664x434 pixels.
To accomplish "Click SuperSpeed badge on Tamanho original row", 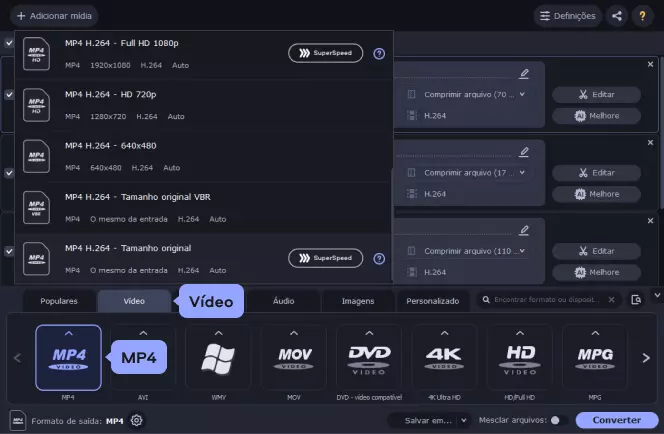I will [325, 258].
